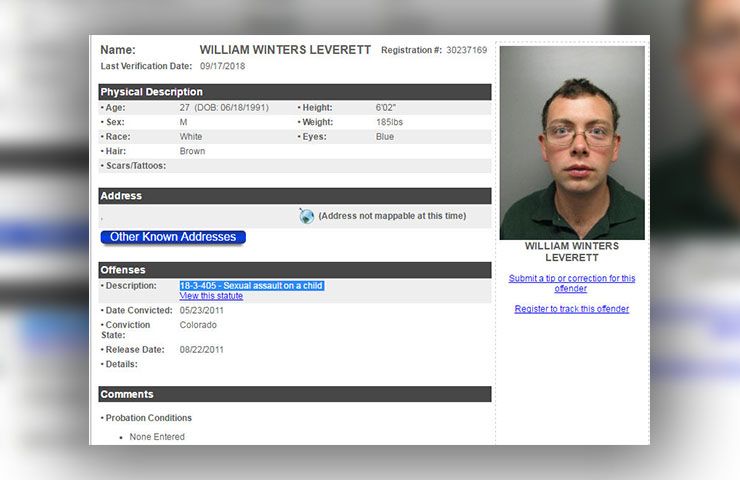Screen dimensions: 740x480
Task: Click the None Entered bullet item
Action: coord(157,437)
